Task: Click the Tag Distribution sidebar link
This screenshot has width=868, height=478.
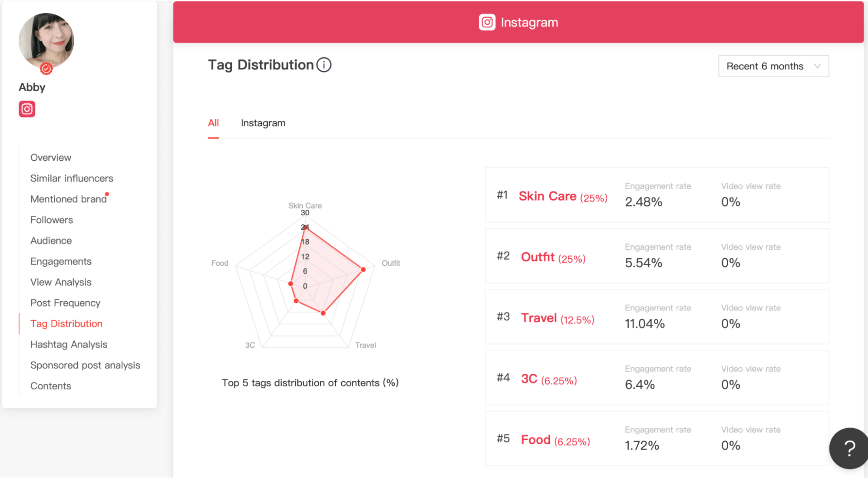Action: click(66, 323)
